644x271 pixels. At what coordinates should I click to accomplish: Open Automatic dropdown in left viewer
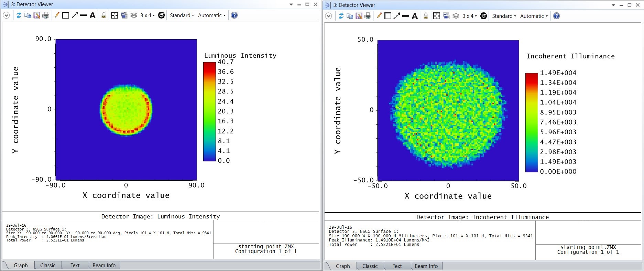(x=212, y=15)
